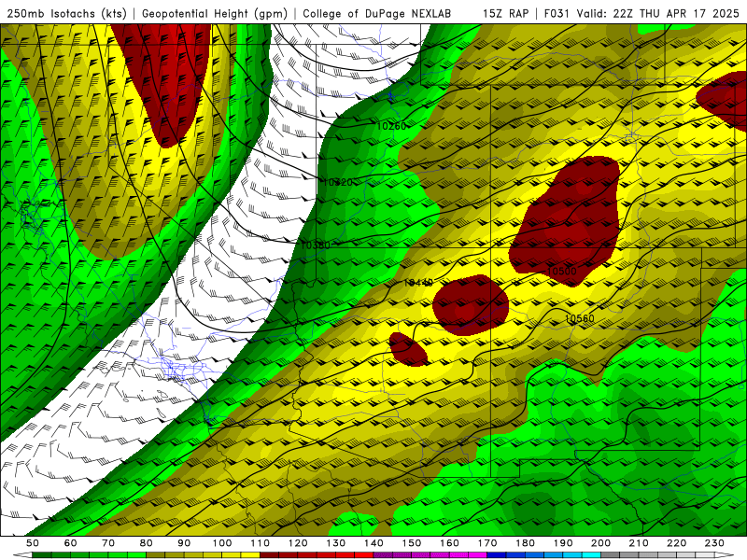747x560 pixels.
Task: Click the 70 tick label on the color scale
Action: tap(108, 543)
